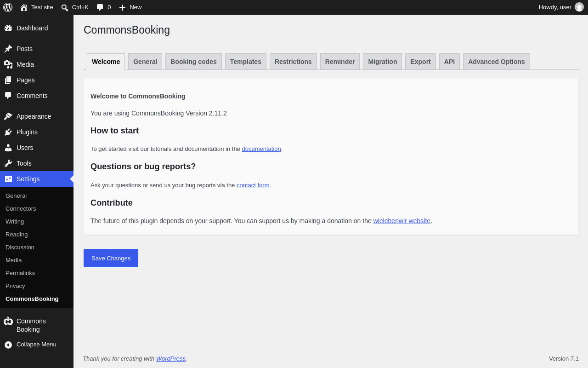Click the comments bubble icon in admin bar
This screenshot has width=588, height=368.
coord(100,7)
